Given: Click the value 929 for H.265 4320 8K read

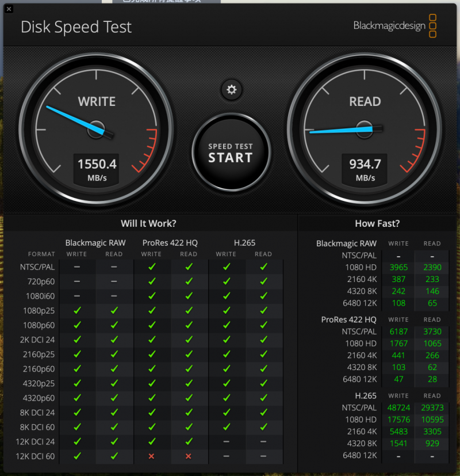Looking at the screenshot, I should click(432, 444).
